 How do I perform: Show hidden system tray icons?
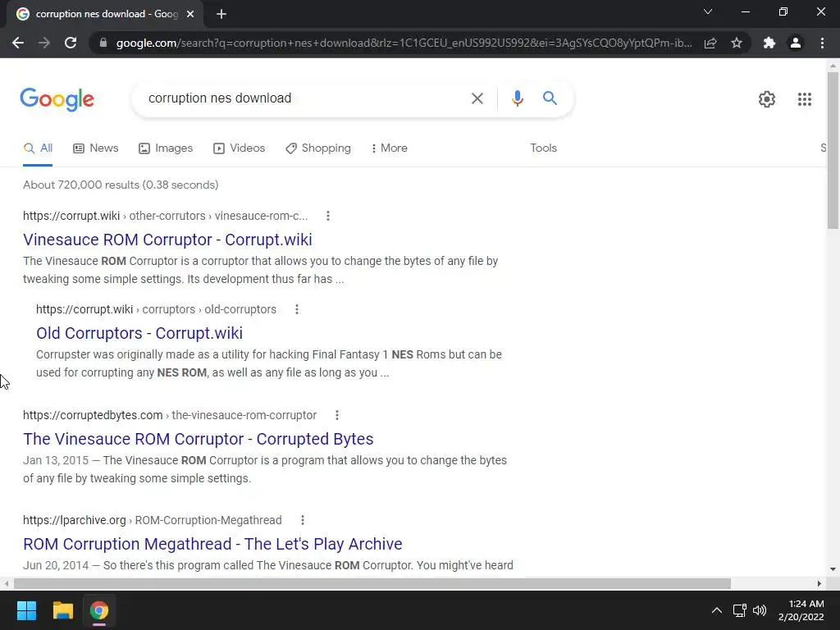tap(716, 610)
